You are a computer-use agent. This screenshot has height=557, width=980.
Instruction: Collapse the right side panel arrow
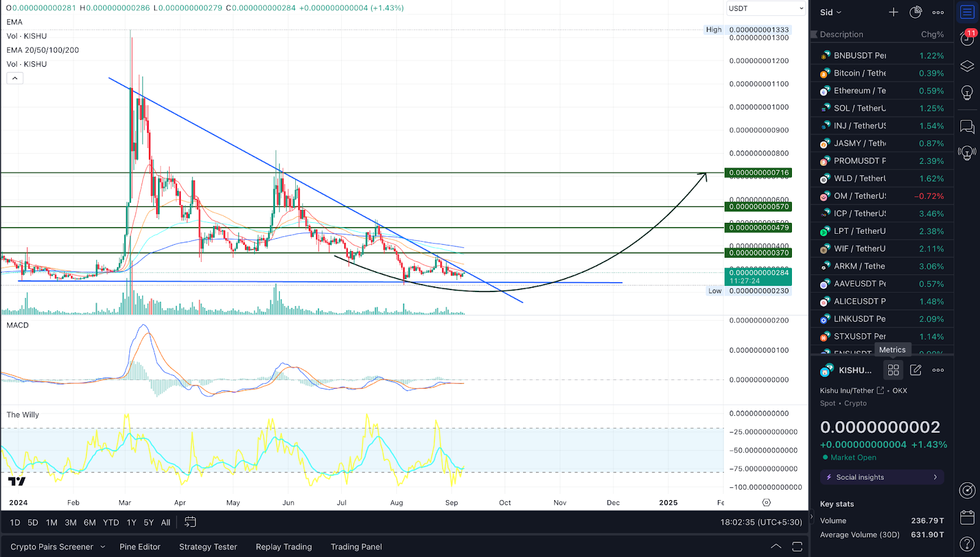coord(812,517)
